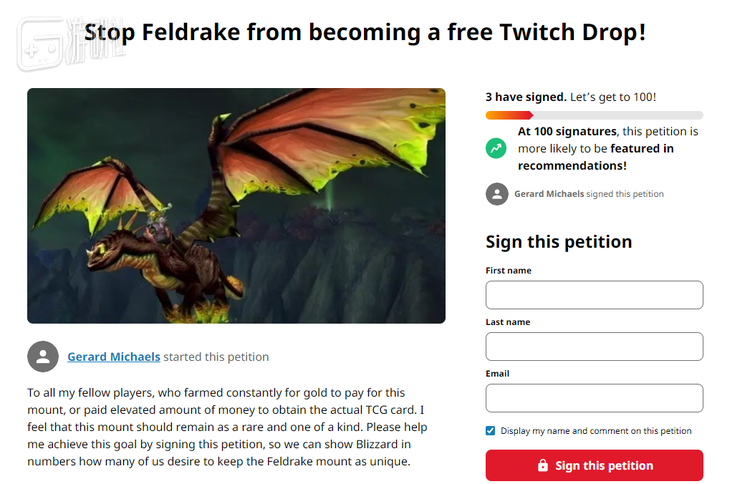Click '3 have signed' signature count text

[526, 97]
